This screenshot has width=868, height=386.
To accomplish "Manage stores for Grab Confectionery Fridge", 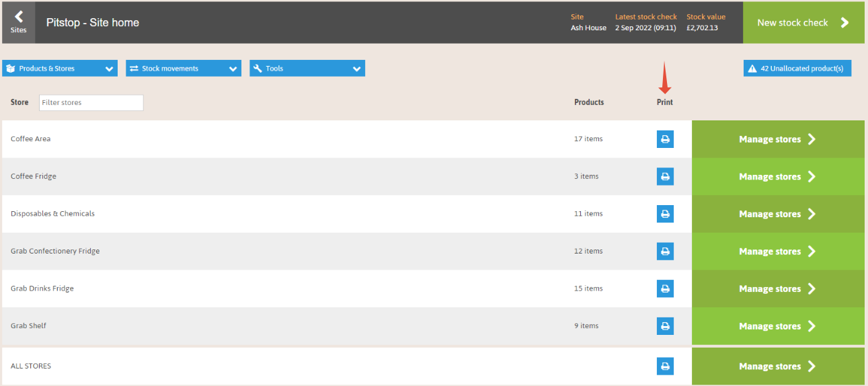I will (778, 252).
